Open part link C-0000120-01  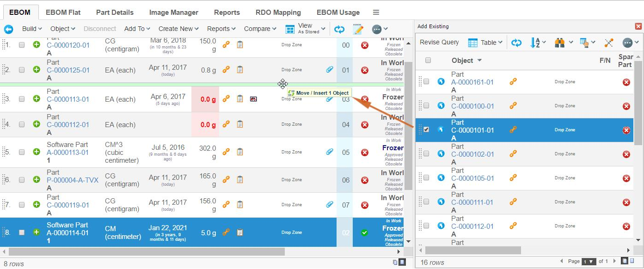click(68, 45)
